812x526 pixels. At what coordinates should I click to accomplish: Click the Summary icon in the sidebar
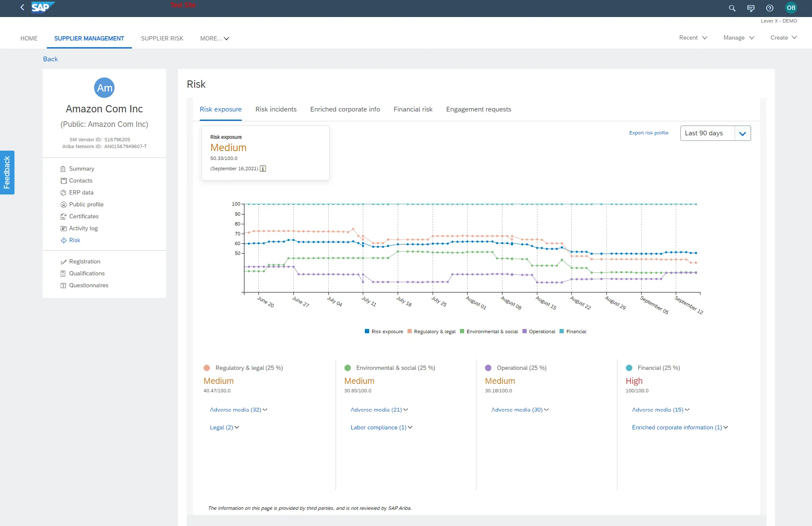pos(63,169)
